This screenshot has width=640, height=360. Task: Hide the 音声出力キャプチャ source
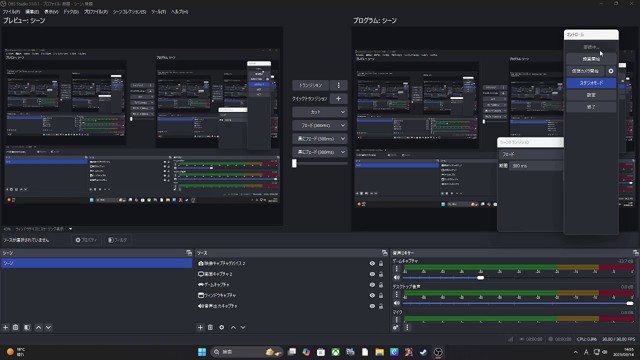pyautogui.click(x=372, y=306)
